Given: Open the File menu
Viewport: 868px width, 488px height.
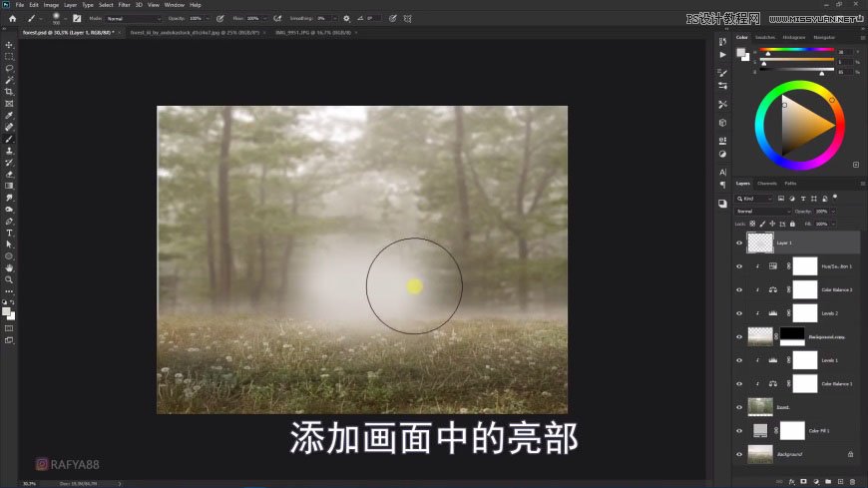Looking at the screenshot, I should click(x=19, y=5).
